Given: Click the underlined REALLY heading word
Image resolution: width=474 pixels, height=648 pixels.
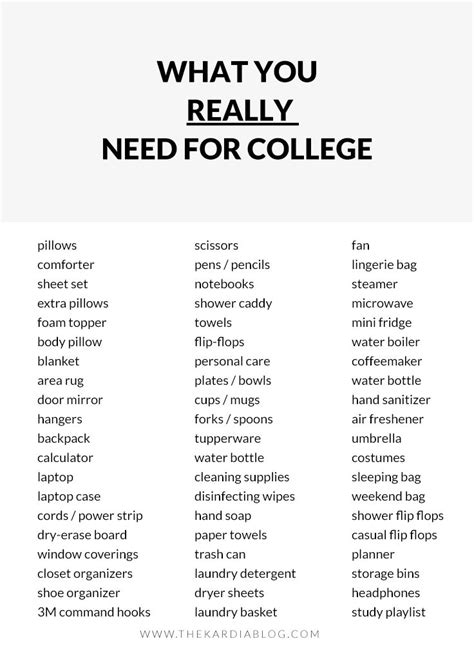Looking at the screenshot, I should click(241, 111).
